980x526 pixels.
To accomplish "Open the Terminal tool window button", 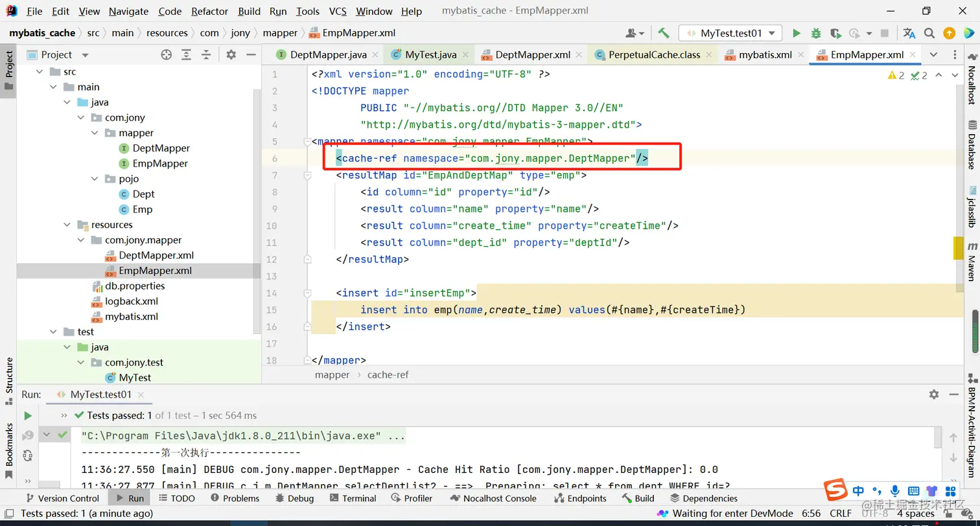I will click(353, 498).
